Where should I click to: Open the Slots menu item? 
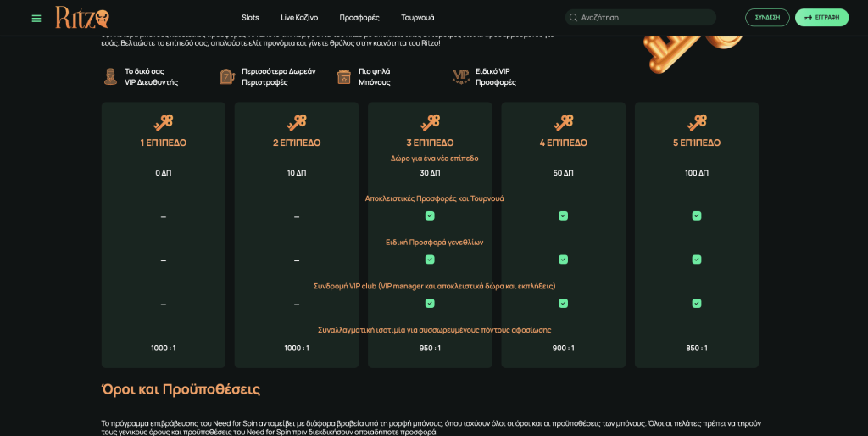click(x=250, y=18)
